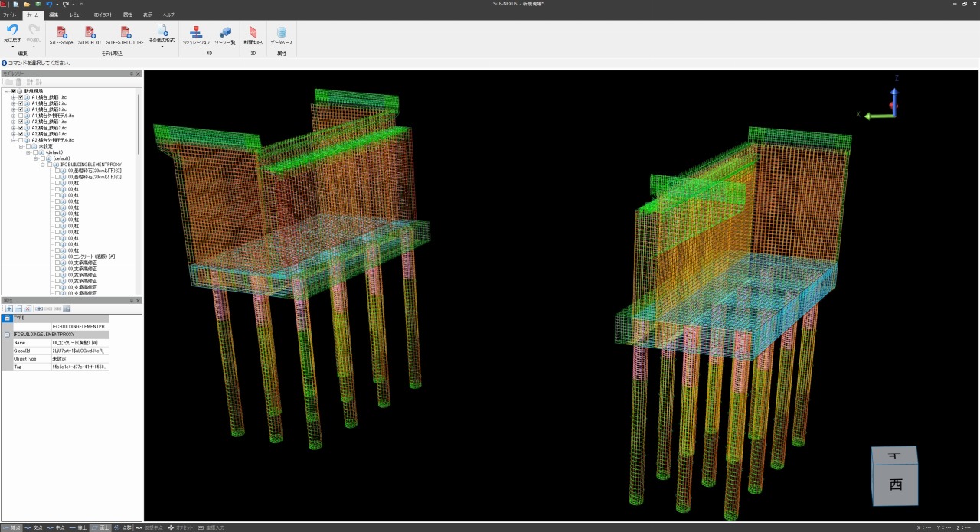Open the シーン一覧 scene list
The height and width of the screenshot is (532, 980).
225,32
